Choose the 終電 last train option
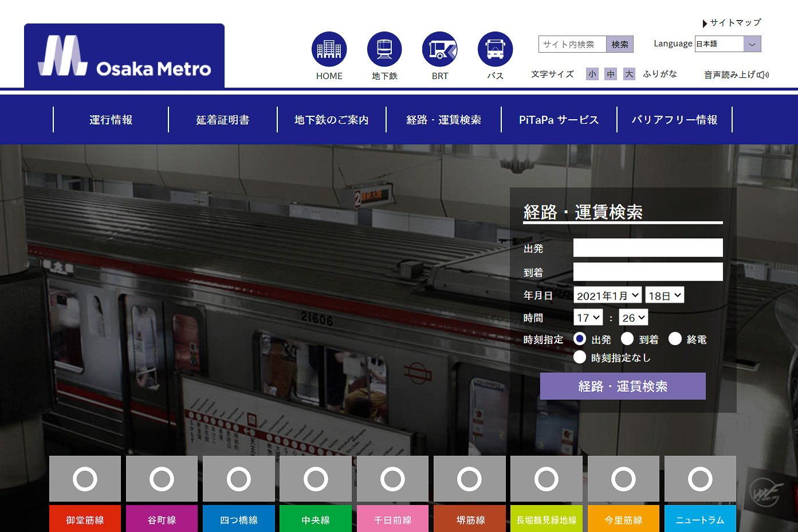The height and width of the screenshot is (532, 798). (x=675, y=339)
